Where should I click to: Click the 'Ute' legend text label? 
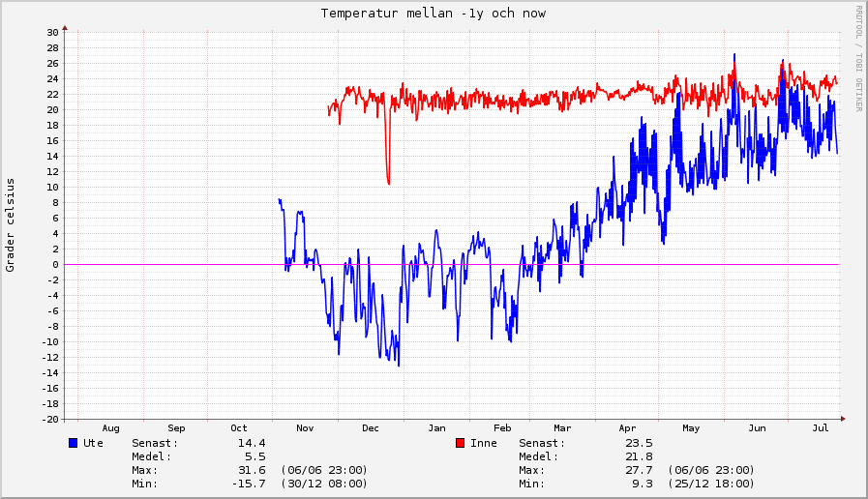pos(94,443)
